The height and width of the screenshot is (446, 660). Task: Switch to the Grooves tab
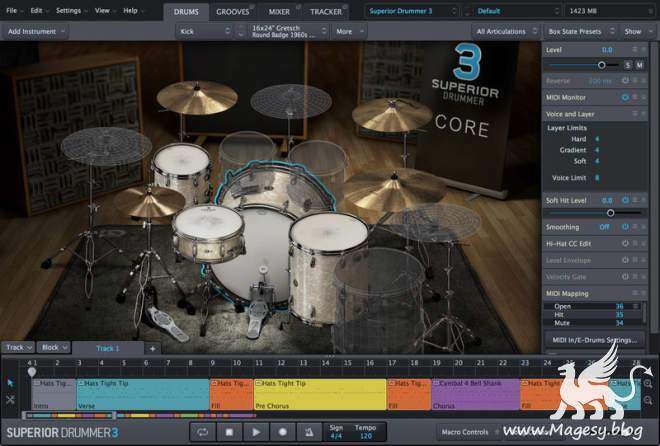click(x=232, y=12)
